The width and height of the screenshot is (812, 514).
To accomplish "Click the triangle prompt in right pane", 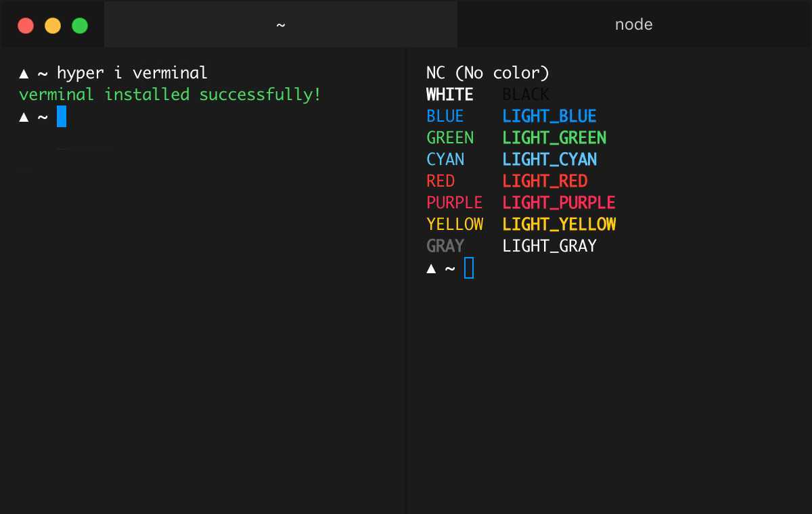I will point(431,268).
